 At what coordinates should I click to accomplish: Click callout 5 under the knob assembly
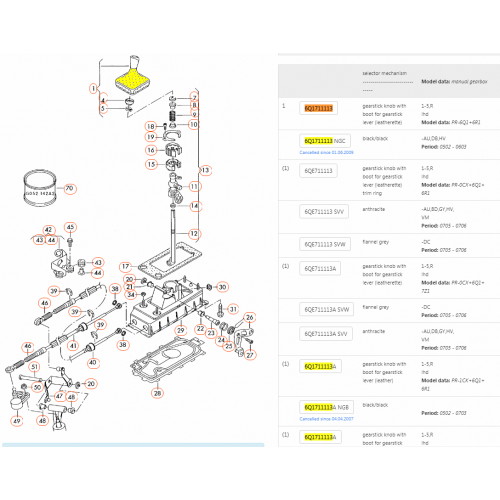coord(103,109)
